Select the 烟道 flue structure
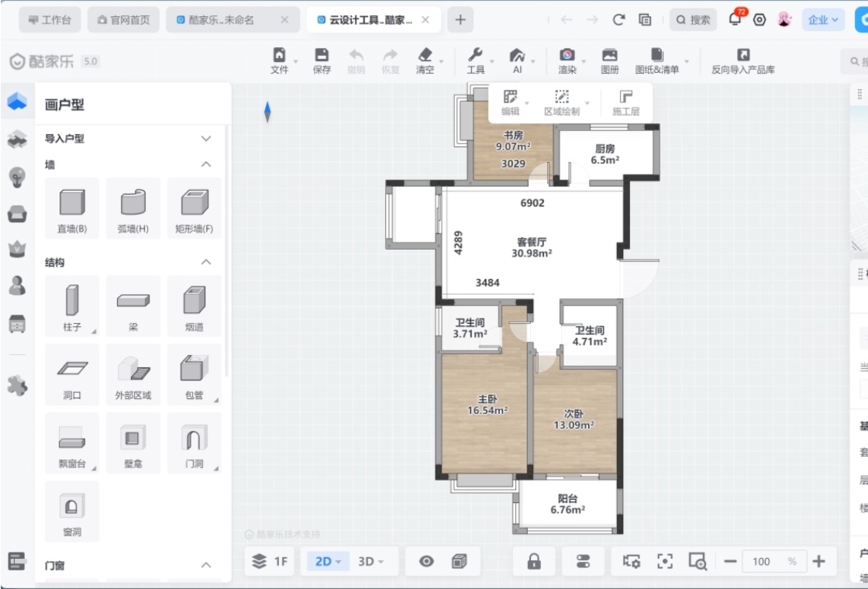 coord(195,306)
